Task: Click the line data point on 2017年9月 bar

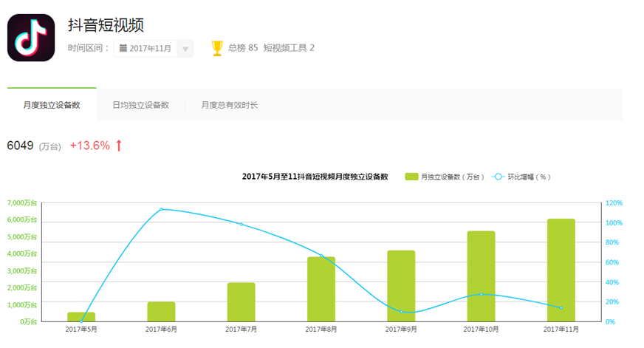Action: tap(401, 312)
